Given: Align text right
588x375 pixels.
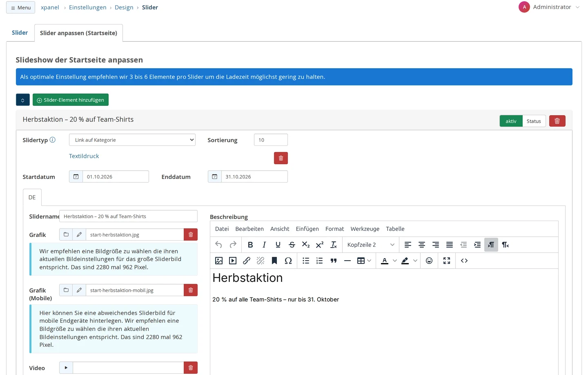Looking at the screenshot, I should click(436, 245).
